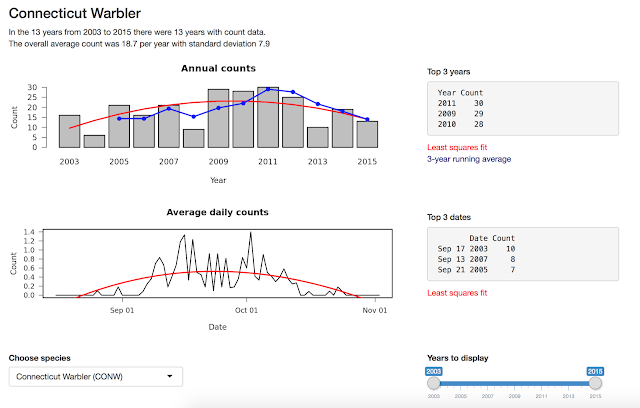Click the 'Sep 13 2007' row
Screen dimensions: 640x408
point(476,259)
